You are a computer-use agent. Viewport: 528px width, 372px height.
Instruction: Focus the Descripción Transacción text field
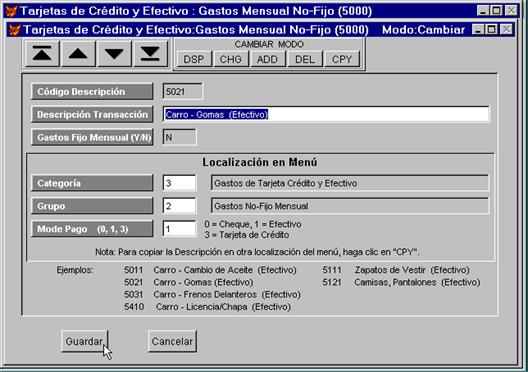point(326,114)
